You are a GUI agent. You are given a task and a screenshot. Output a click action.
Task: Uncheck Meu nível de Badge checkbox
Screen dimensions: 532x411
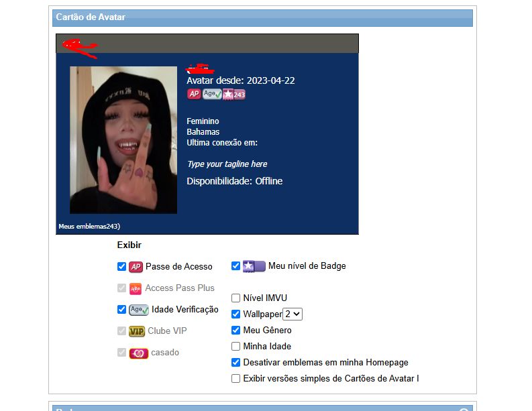pyautogui.click(x=235, y=266)
